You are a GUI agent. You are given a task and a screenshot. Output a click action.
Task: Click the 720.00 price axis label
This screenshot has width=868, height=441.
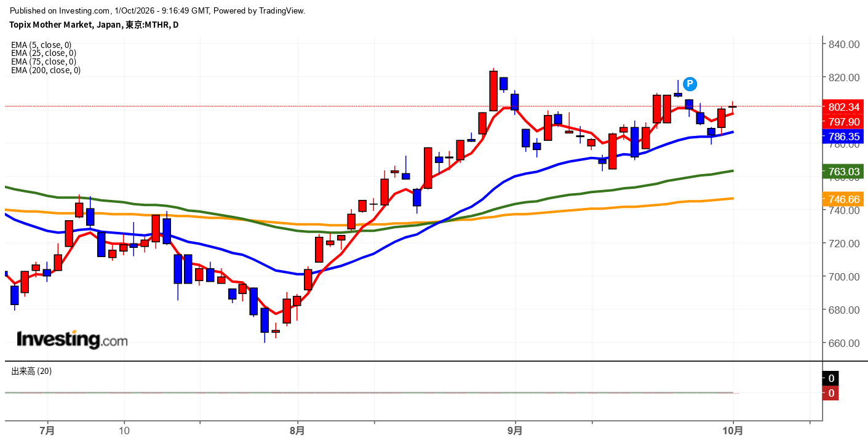843,244
